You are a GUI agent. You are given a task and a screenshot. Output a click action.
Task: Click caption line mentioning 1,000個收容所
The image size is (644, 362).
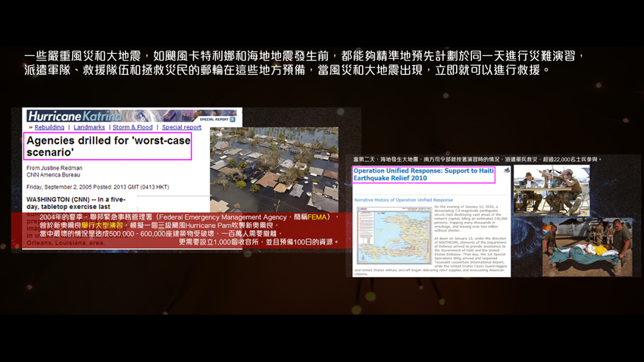(x=258, y=242)
